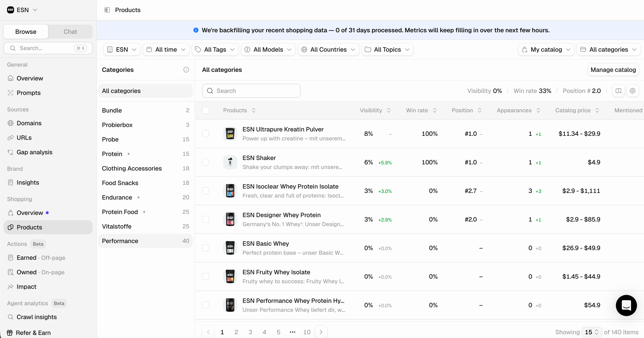Toggle the sidebar panel icon beside Products title
This screenshot has height=338, width=644.
coord(107,10)
